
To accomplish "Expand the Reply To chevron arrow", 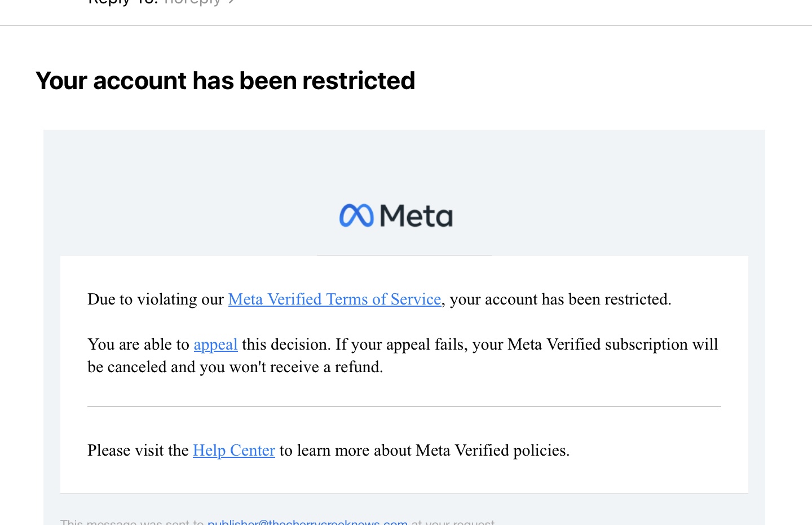I will 231,2.
